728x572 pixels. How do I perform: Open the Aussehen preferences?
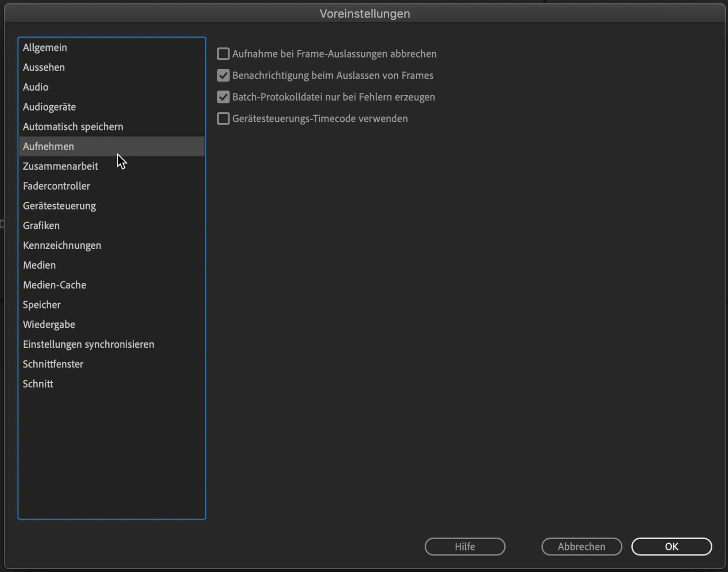coord(44,67)
